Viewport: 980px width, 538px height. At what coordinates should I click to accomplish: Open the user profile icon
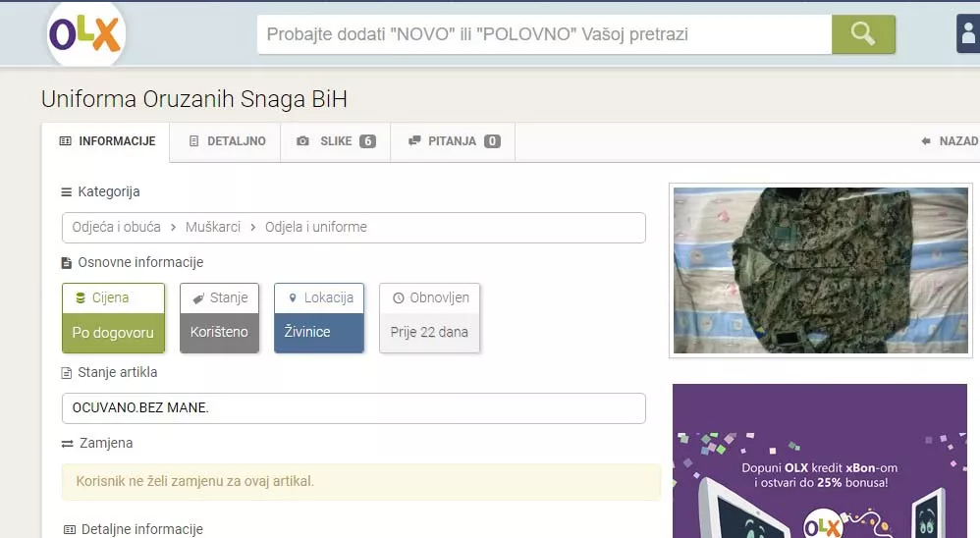pyautogui.click(x=968, y=34)
